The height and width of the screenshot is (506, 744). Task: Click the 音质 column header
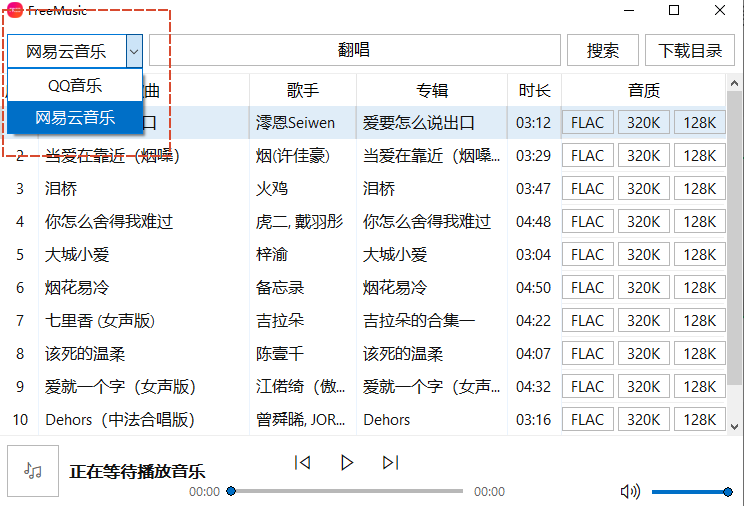coord(643,90)
